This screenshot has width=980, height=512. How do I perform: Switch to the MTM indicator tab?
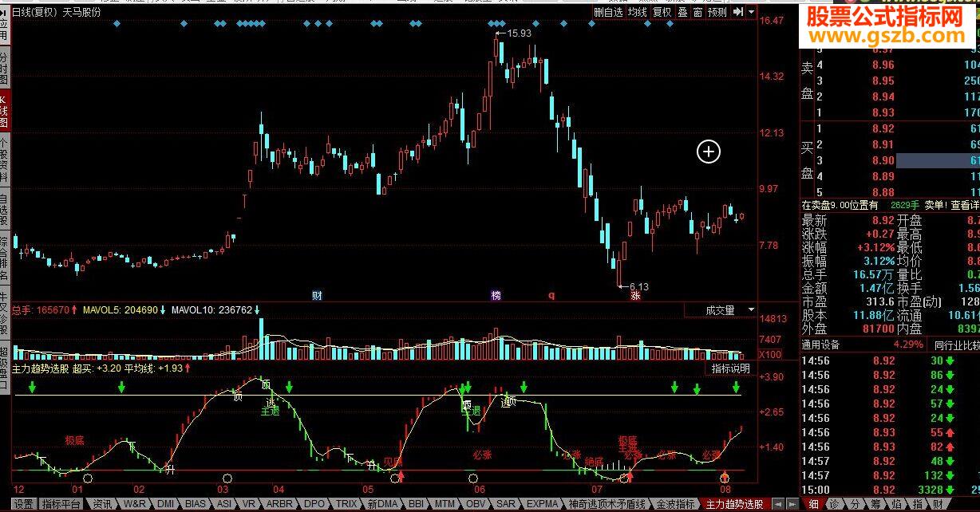[445, 505]
